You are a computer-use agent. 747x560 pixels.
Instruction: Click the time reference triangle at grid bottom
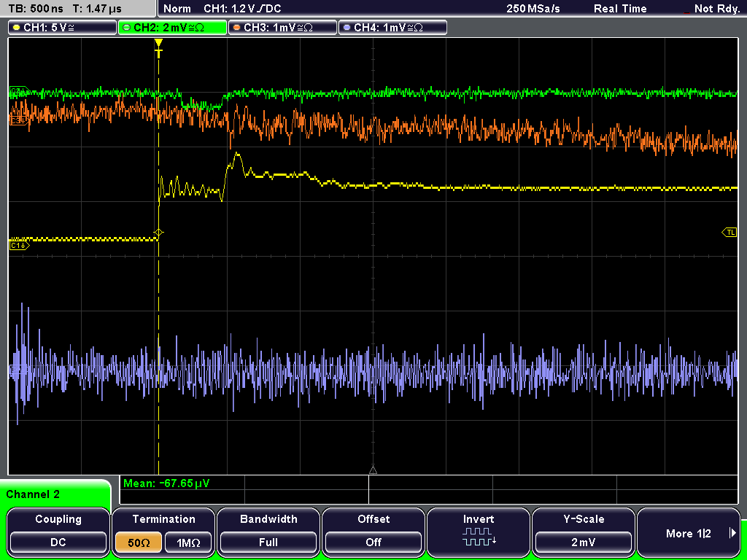[x=373, y=470]
